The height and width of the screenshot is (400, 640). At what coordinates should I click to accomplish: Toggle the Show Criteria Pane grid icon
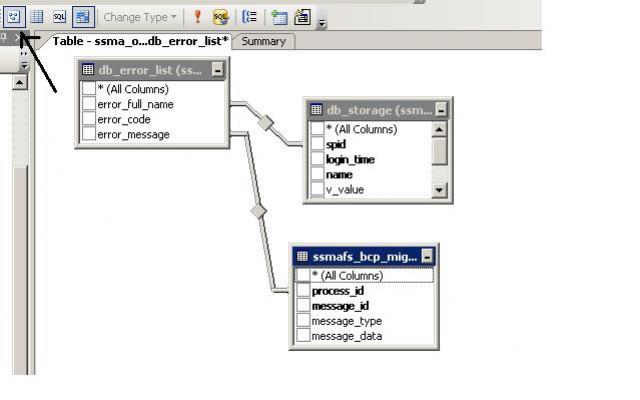coord(37,17)
